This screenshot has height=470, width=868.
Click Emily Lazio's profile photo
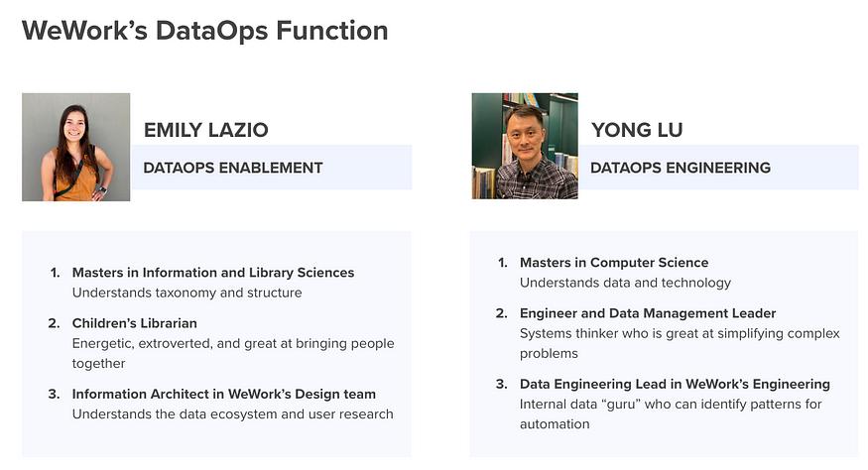[x=75, y=147]
